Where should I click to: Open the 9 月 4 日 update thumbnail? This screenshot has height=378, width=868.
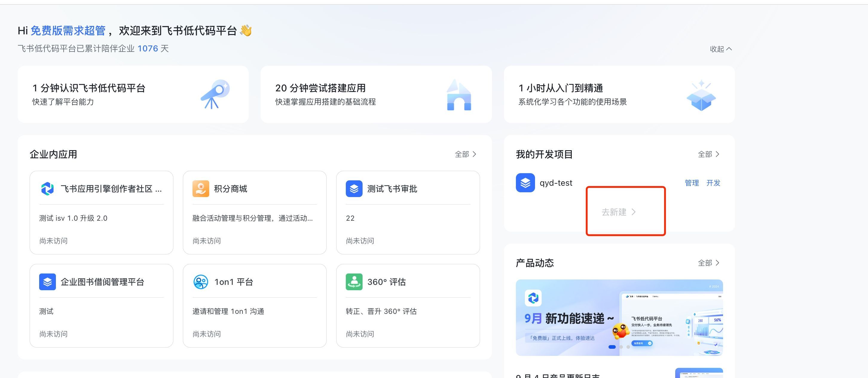(x=699, y=373)
